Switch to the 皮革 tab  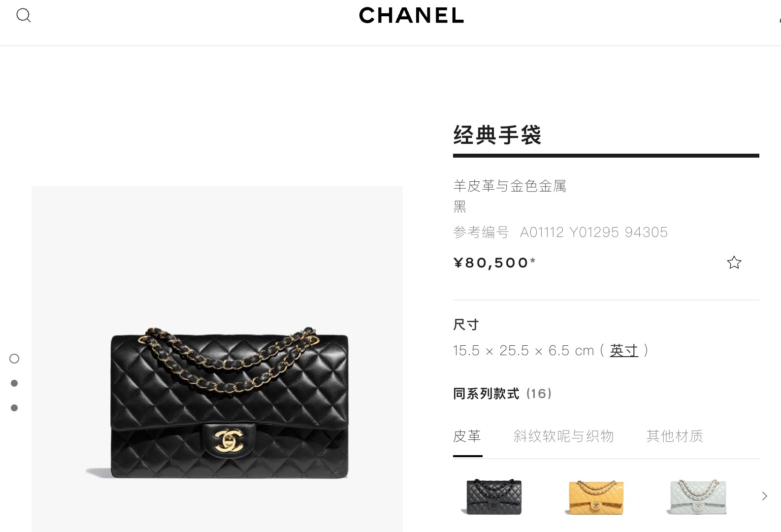click(x=467, y=436)
